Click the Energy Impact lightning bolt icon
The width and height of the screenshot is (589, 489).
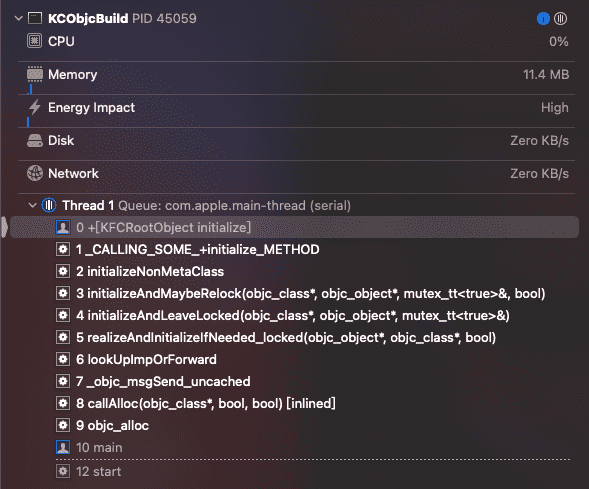35,107
